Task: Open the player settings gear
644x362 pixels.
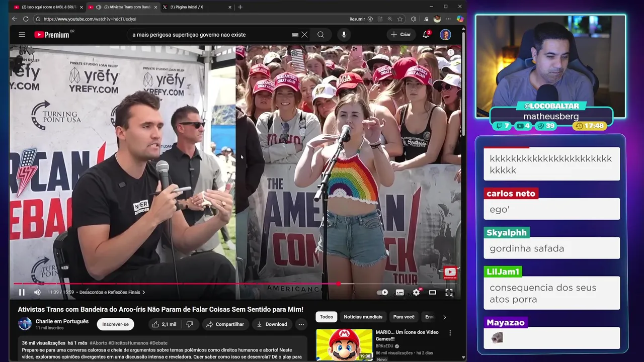Action: pos(416,292)
